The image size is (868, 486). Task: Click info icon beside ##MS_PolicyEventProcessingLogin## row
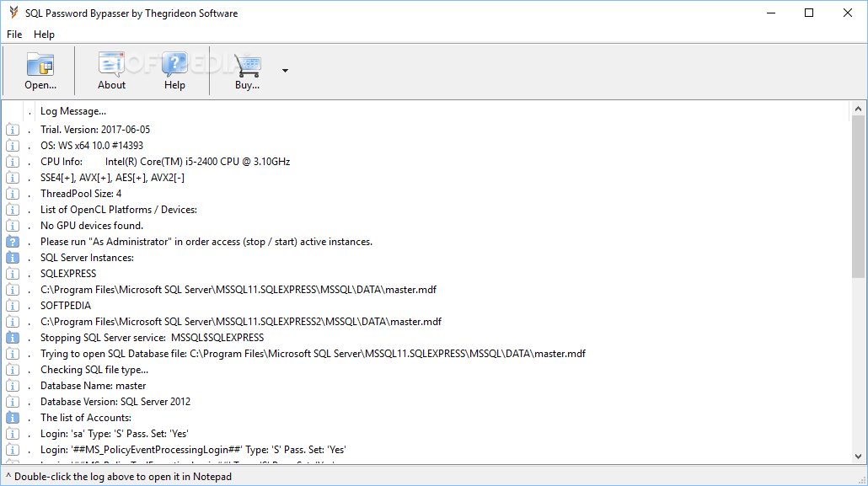click(x=12, y=451)
